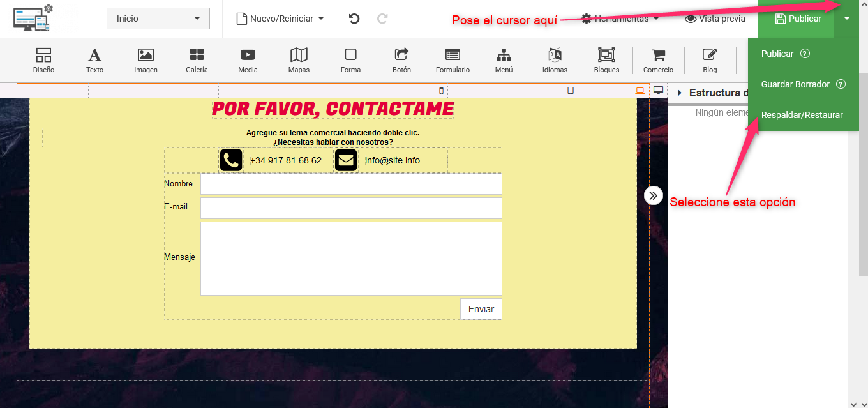Select the POR FAVOR, CONTACTAME heading

(333, 109)
